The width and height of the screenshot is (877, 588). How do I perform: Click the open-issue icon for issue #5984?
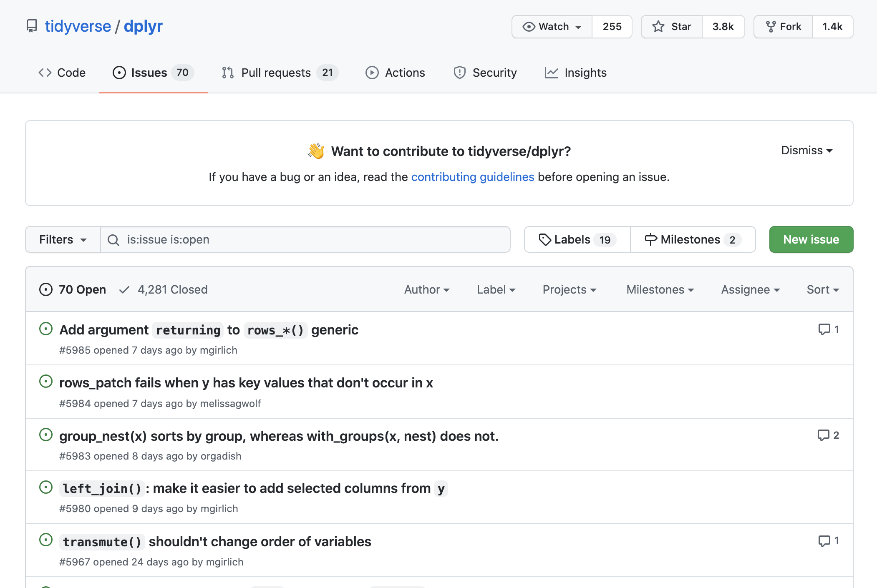pos(46,382)
